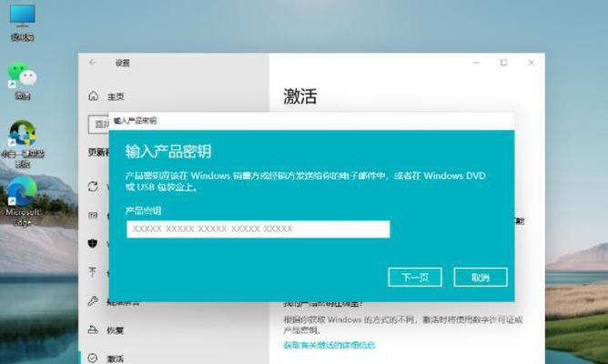Click the back arrow in Settings window
Viewport: 608px width, 364px height.
click(93, 63)
